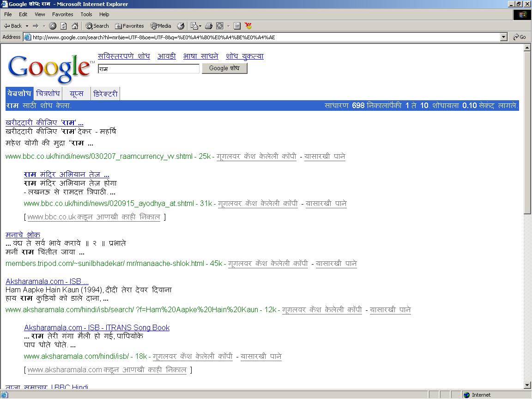Click the Windows flag logo throbber
532x399 pixels.
click(522, 15)
